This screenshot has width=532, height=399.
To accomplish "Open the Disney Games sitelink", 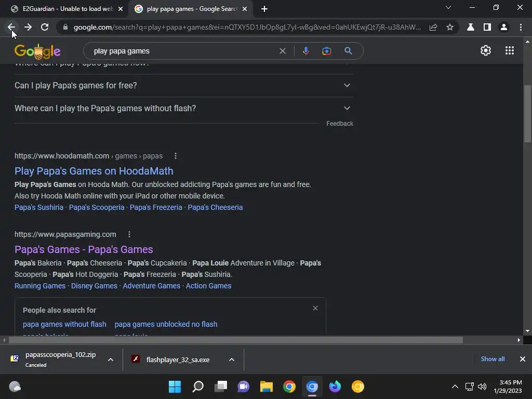I will [94, 286].
